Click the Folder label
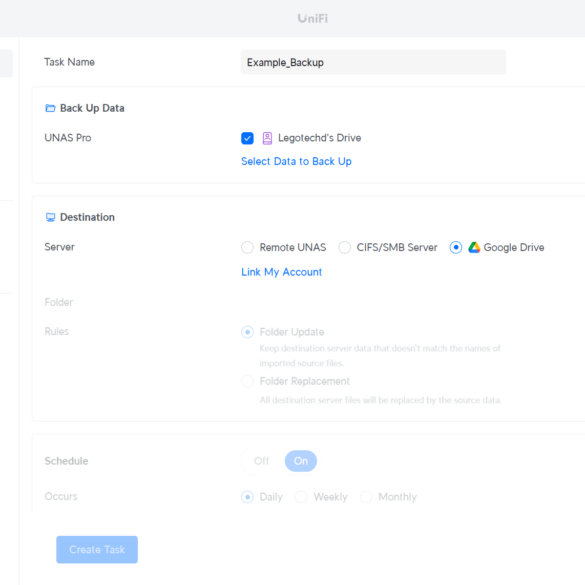585x585 pixels. tap(59, 302)
